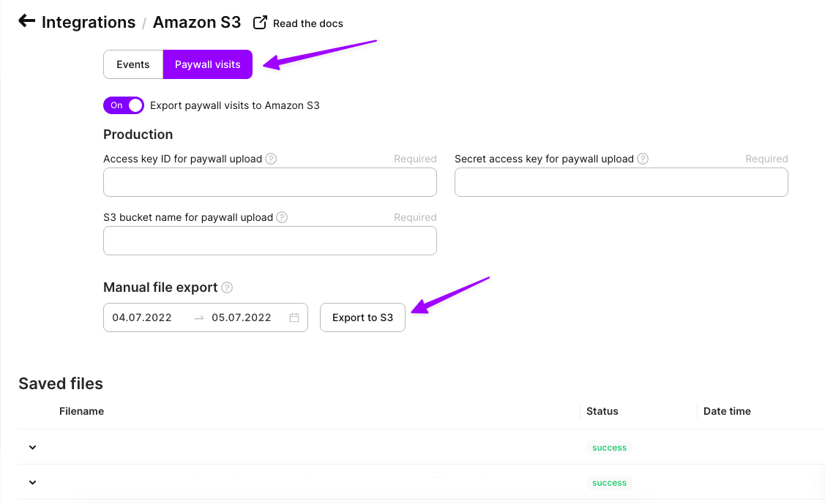Screen dimensions: 825x504
Task: Click the help icon next to Secret access key
Action: tap(643, 159)
